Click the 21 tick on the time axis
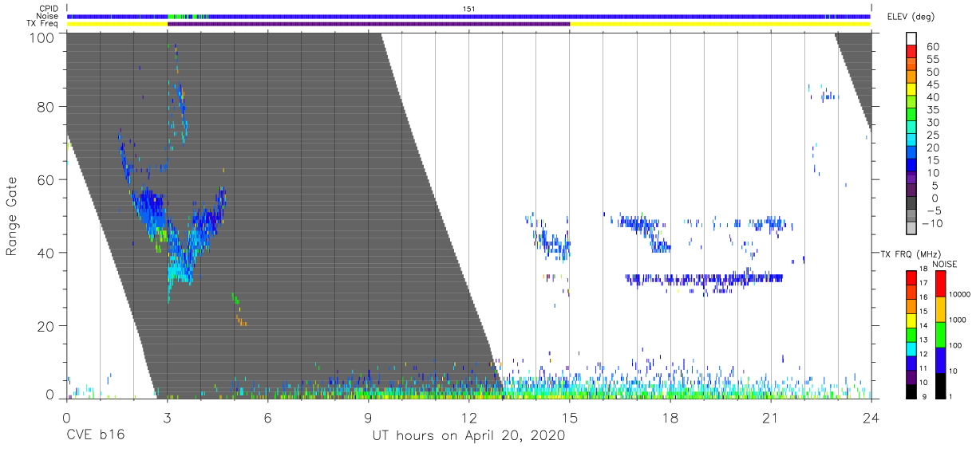Image resolution: width=980 pixels, height=452 pixels. [771, 417]
